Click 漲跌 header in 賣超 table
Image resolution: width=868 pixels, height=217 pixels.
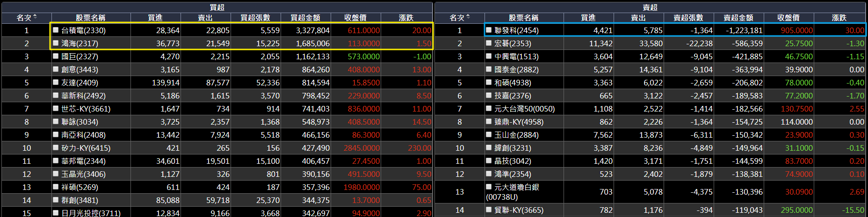tap(839, 18)
